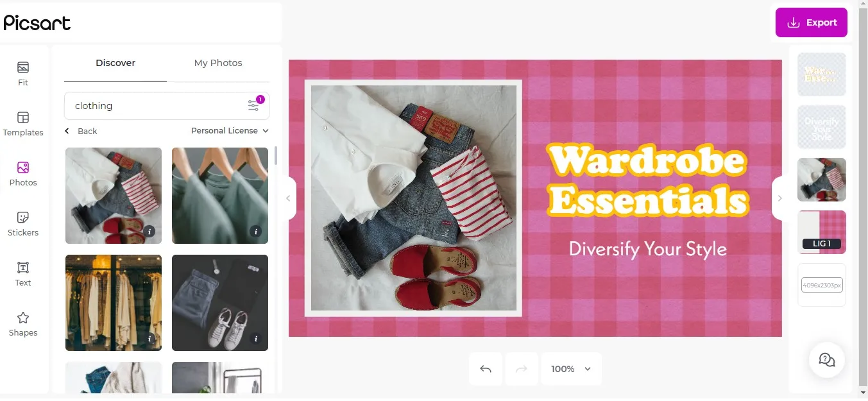Open search filter settings icon
This screenshot has width=868, height=401.
click(x=254, y=105)
